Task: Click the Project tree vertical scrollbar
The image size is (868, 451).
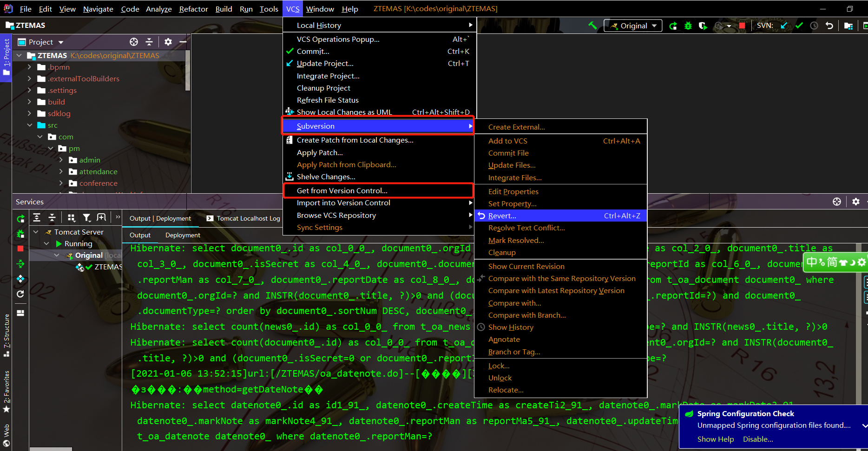Action: [x=188, y=71]
